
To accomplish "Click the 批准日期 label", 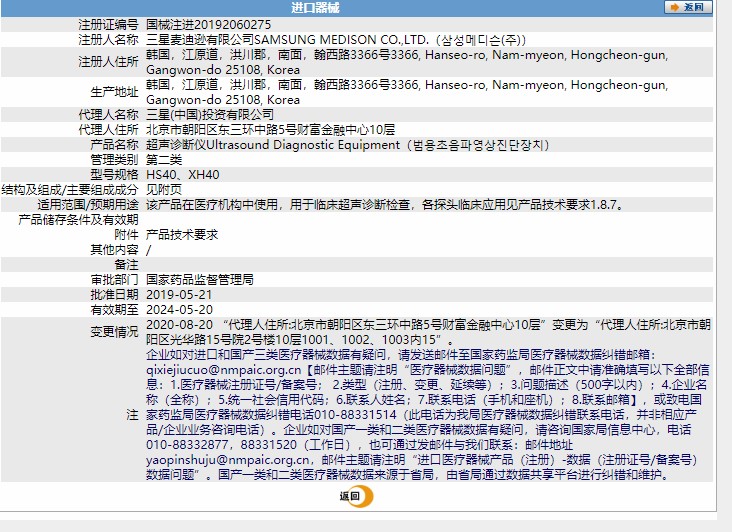I will pyautogui.click(x=114, y=295).
